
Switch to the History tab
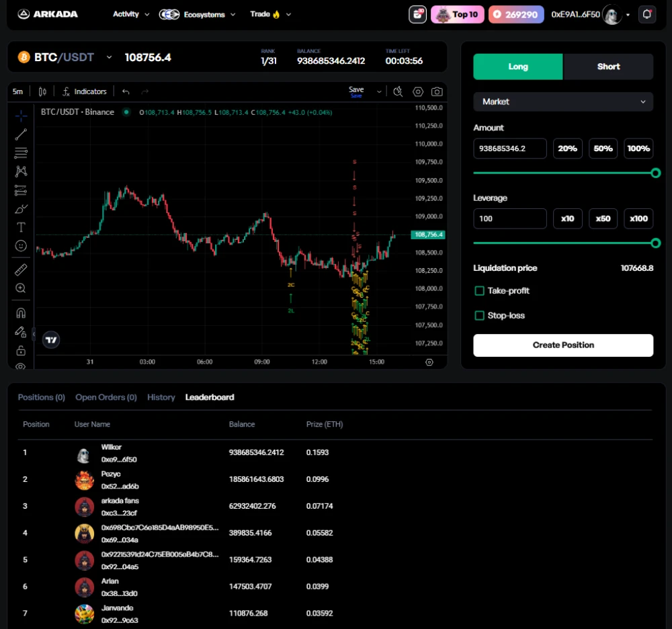(x=161, y=397)
